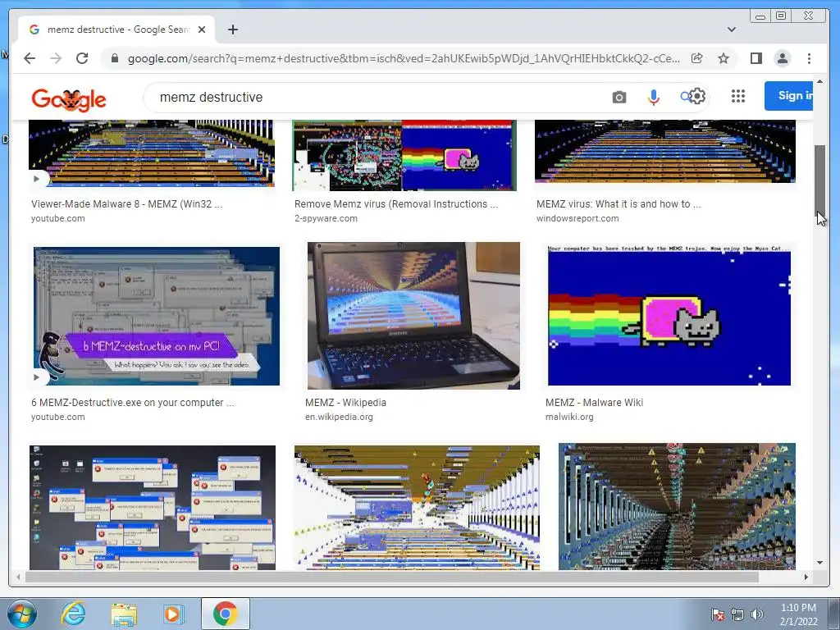This screenshot has width=840, height=630.
Task: Open Chrome three-dot menu
Action: coord(809,58)
